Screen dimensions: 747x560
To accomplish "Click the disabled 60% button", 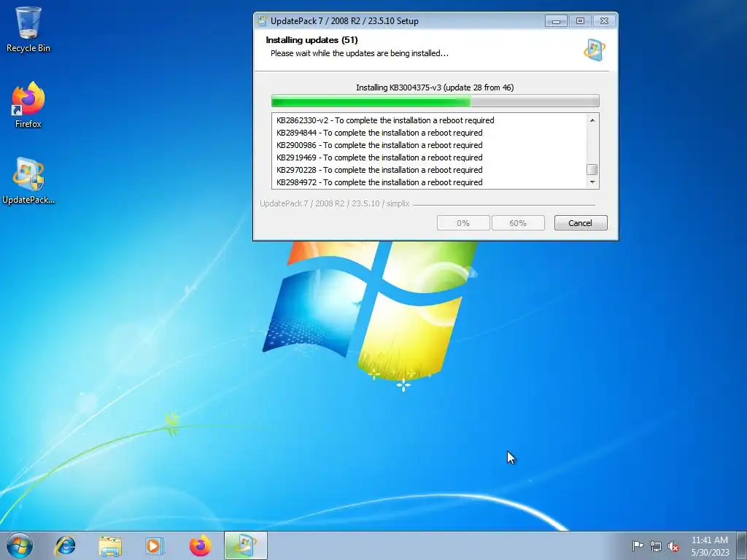I will click(x=518, y=223).
